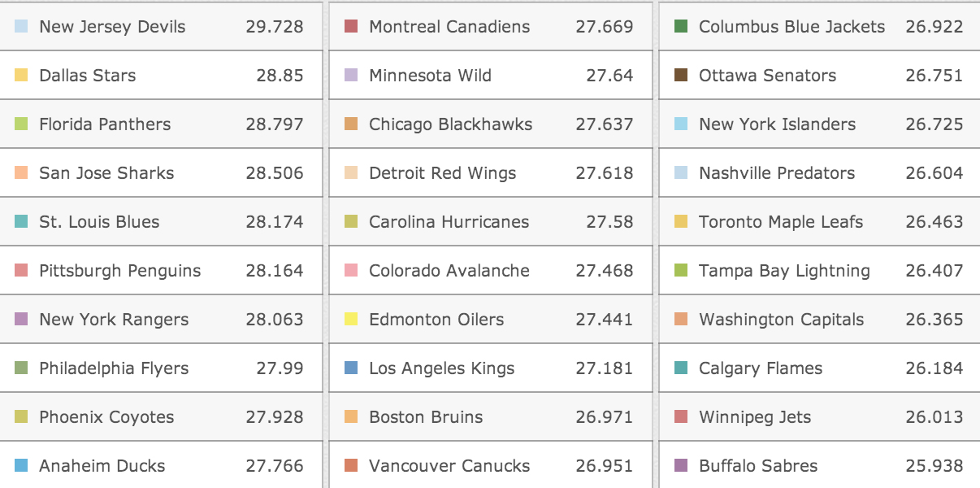Select the Montreal Canadiens legend swatch
This screenshot has height=488, width=980.
(x=351, y=27)
